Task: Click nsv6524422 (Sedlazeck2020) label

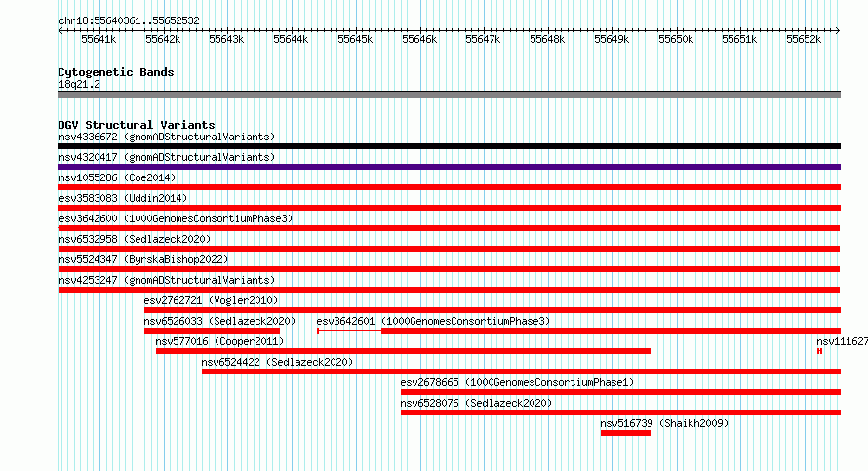Action: [277, 362]
